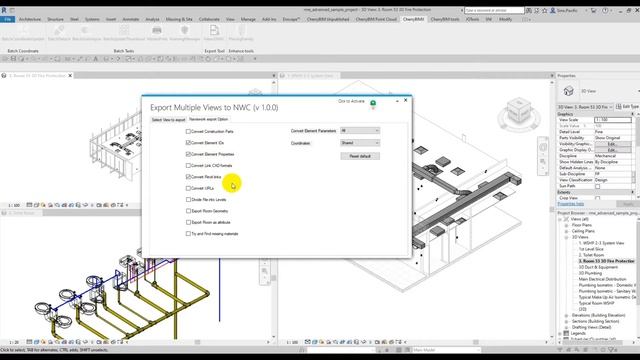Screen dimensions: 640x360
Task: Click the Revit application logo icon
Action: coord(4,10)
